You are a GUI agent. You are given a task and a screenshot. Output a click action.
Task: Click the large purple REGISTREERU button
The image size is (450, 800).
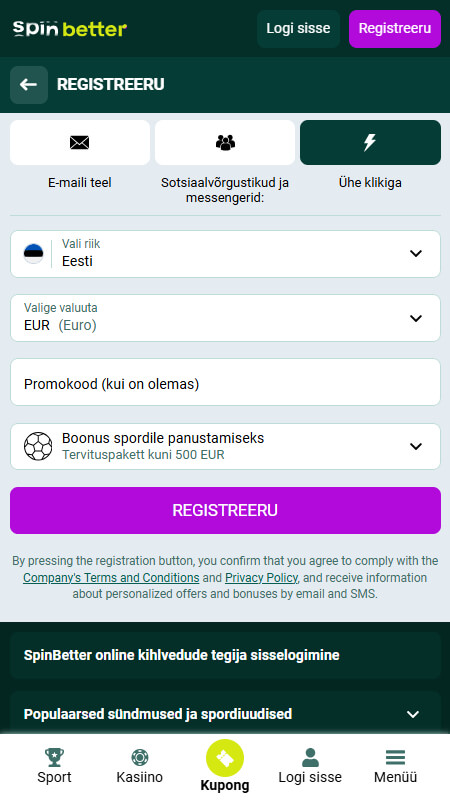(x=225, y=510)
